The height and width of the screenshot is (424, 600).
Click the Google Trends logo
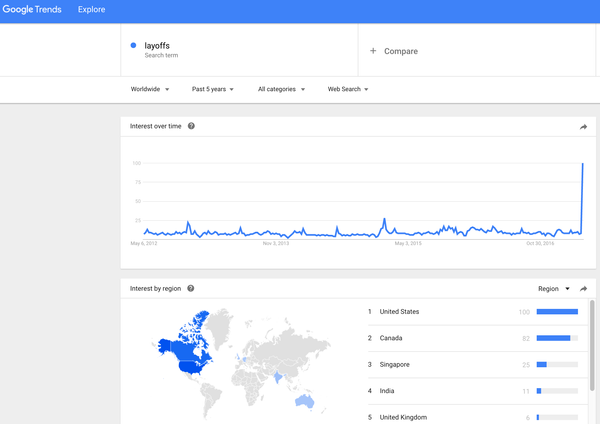[x=32, y=10]
